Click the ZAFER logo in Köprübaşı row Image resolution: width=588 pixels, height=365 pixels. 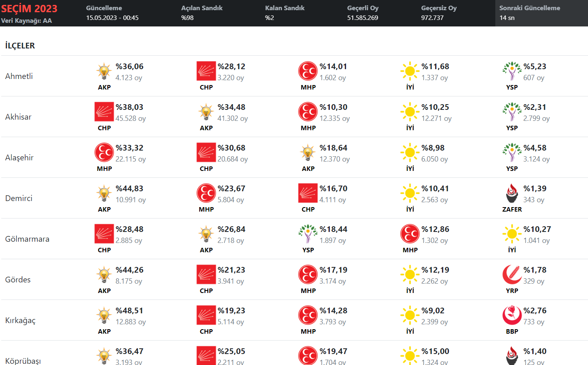pos(512,356)
